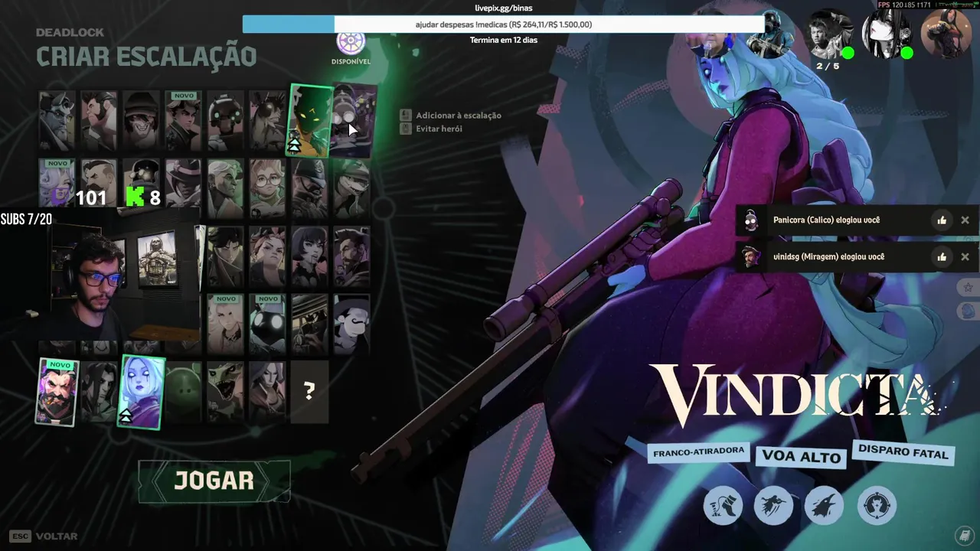Open Vindicta's fourth crosshair ultimate ability icon

point(877,505)
